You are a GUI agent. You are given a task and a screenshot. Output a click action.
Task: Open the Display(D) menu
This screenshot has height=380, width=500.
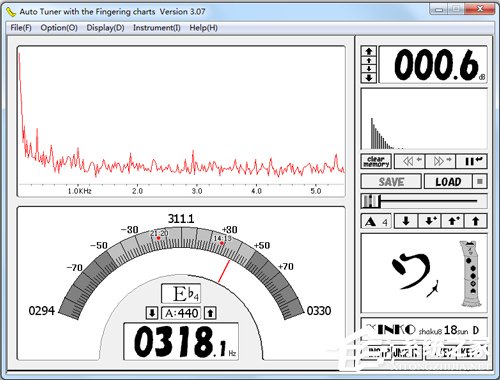coord(105,28)
